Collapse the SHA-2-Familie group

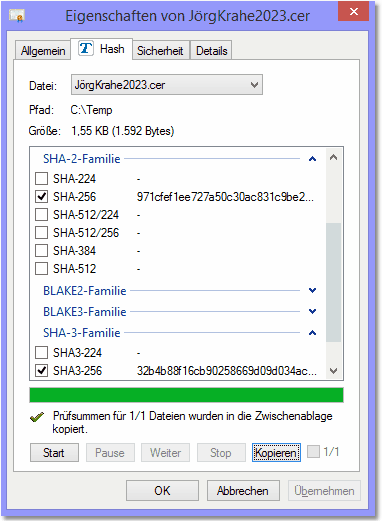pos(312,159)
